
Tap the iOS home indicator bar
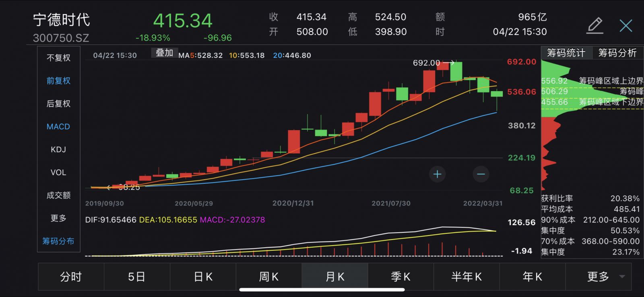tap(322, 290)
